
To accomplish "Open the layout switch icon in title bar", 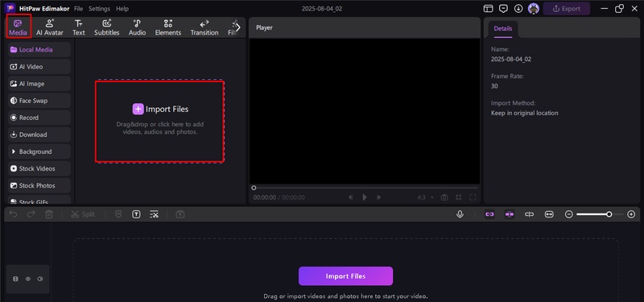I will tap(488, 9).
